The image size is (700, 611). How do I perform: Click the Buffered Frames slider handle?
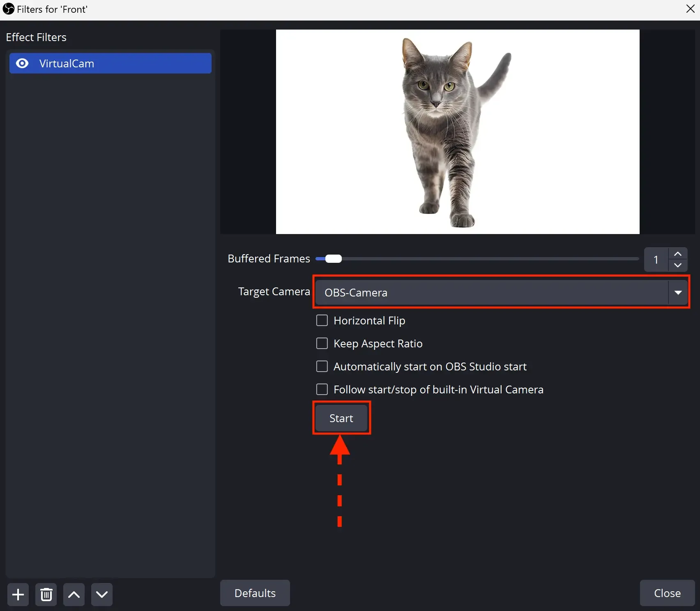pos(334,259)
